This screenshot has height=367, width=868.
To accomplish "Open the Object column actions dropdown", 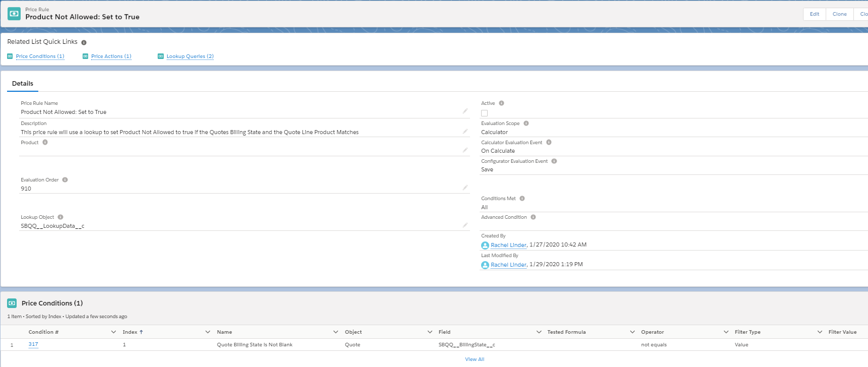I will (x=430, y=332).
